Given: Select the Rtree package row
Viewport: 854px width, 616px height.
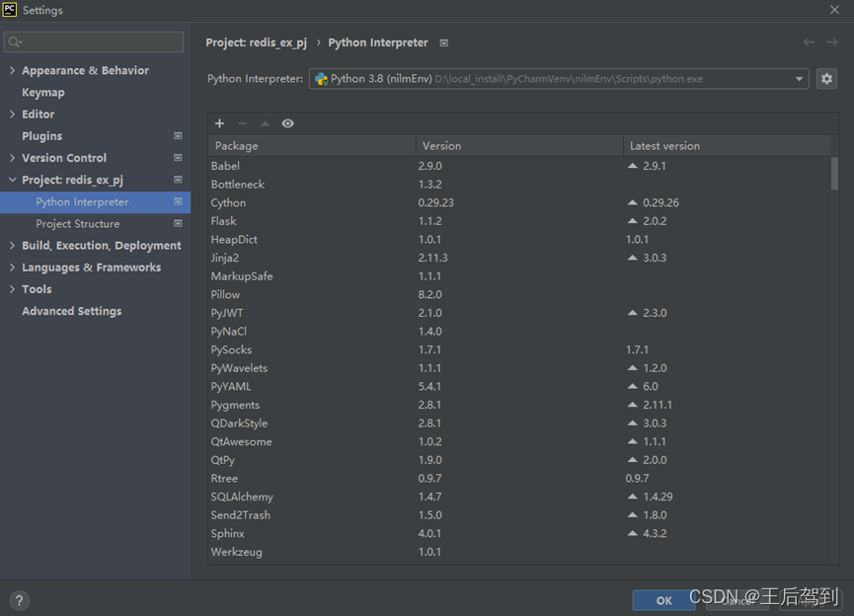Looking at the screenshot, I should 520,478.
